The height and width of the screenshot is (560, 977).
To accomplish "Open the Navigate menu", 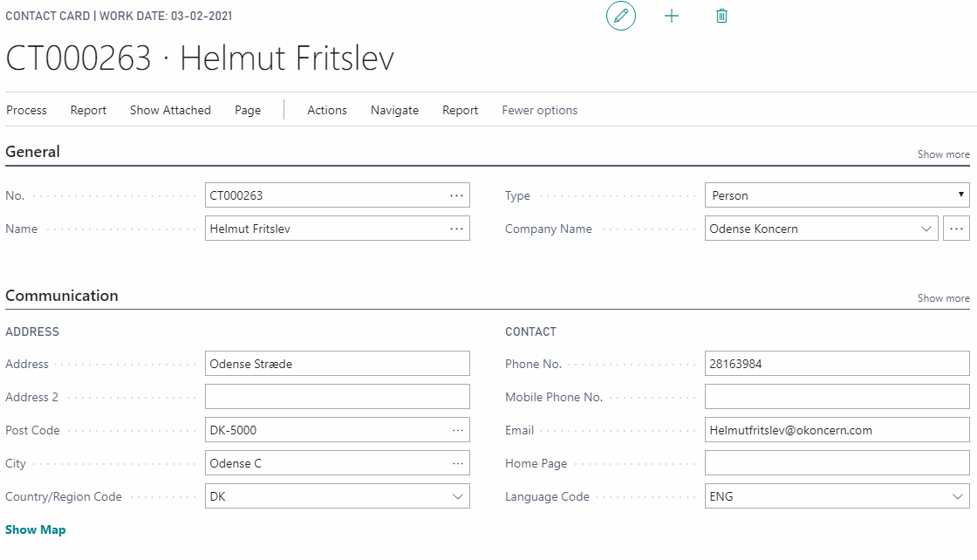I will pos(394,110).
